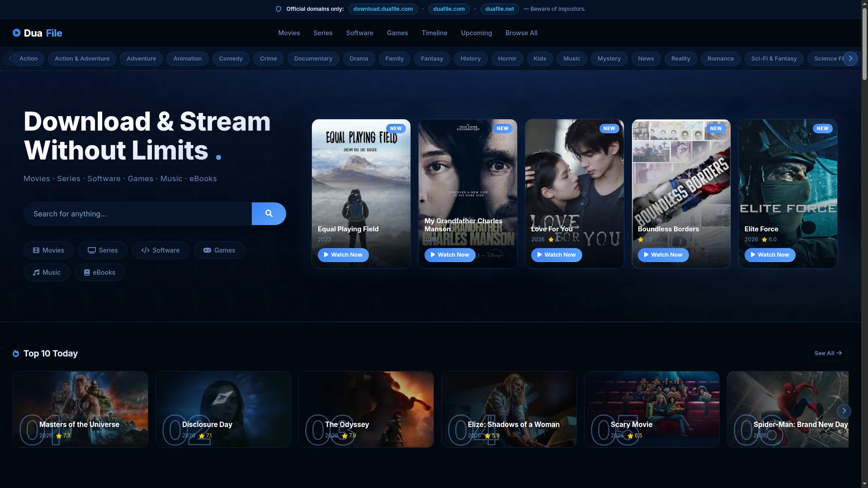
Task: Show previous genres with left chevron
Action: 10,59
